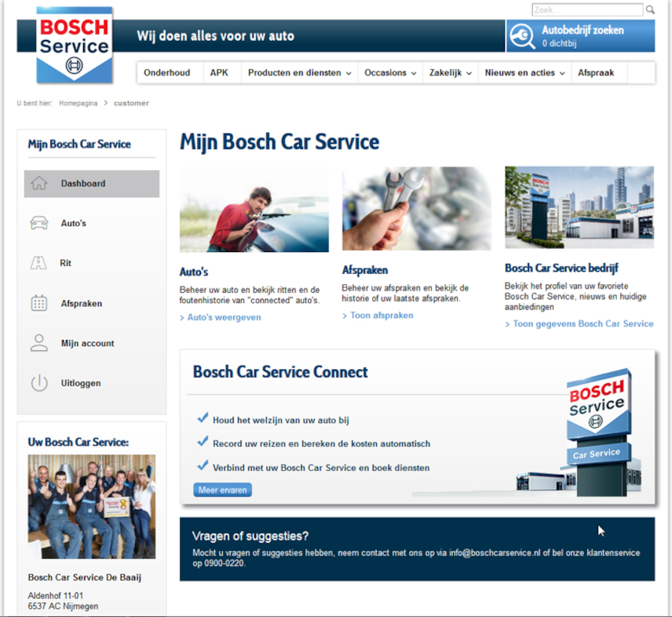
Task: Click the Bosch Service logo
Action: 75,45
